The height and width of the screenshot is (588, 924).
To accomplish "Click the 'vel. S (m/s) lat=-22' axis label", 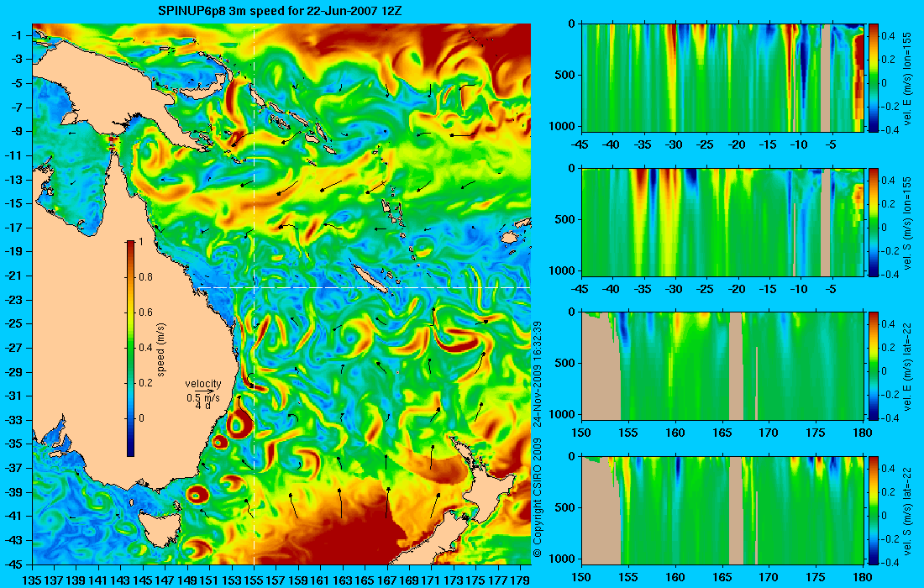I will (x=907, y=510).
